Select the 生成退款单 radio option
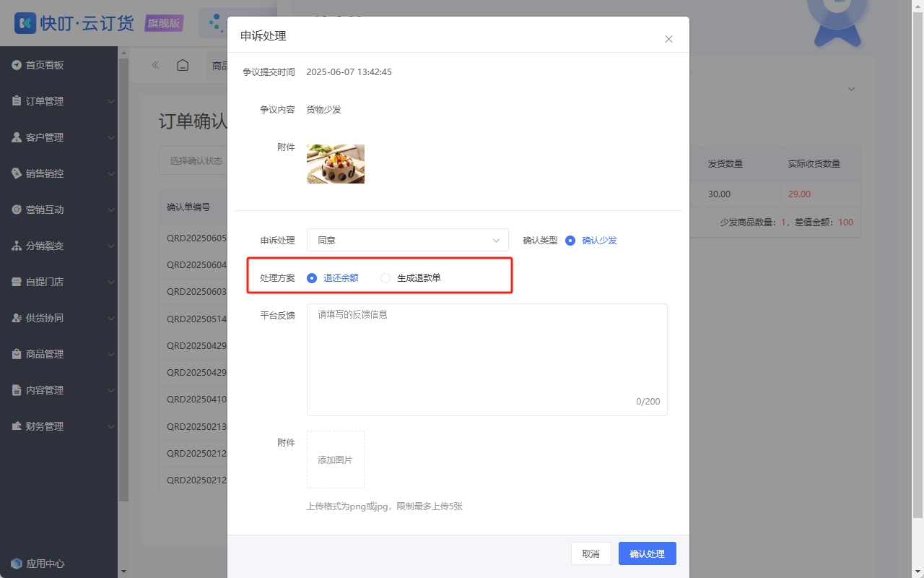This screenshot has width=924, height=578. 385,278
